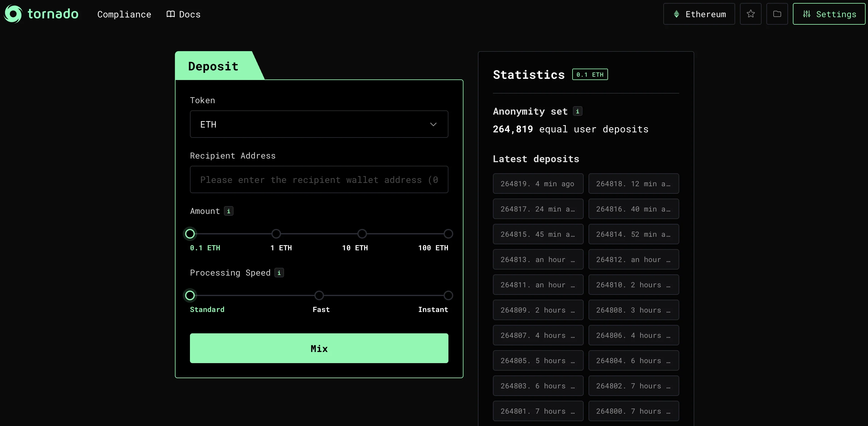Click the Processing Speed info icon

[x=279, y=273]
